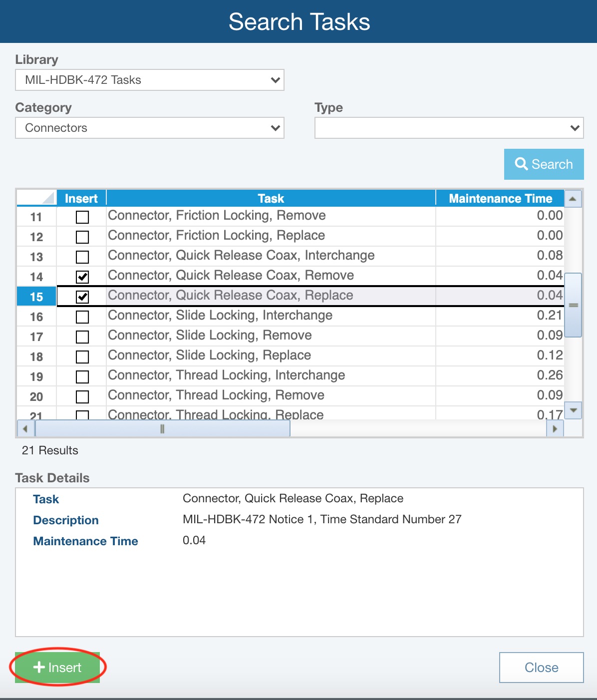Check Insert box for Friction Locking, Remove
This screenshot has height=700, width=597.
coord(82,217)
